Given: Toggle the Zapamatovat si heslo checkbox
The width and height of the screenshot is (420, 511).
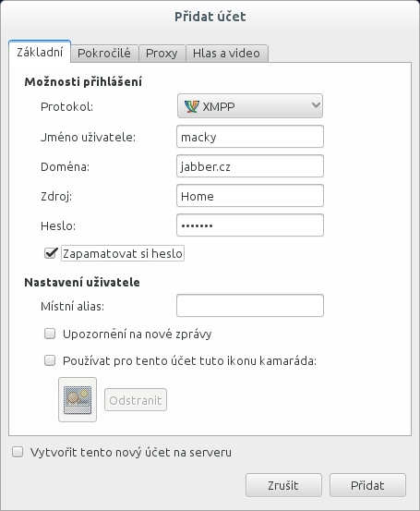Looking at the screenshot, I should click(x=50, y=253).
